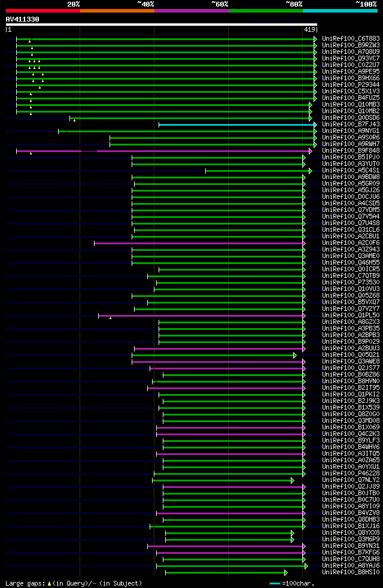Select UniRef100_Q10MB3 label

click(351, 105)
